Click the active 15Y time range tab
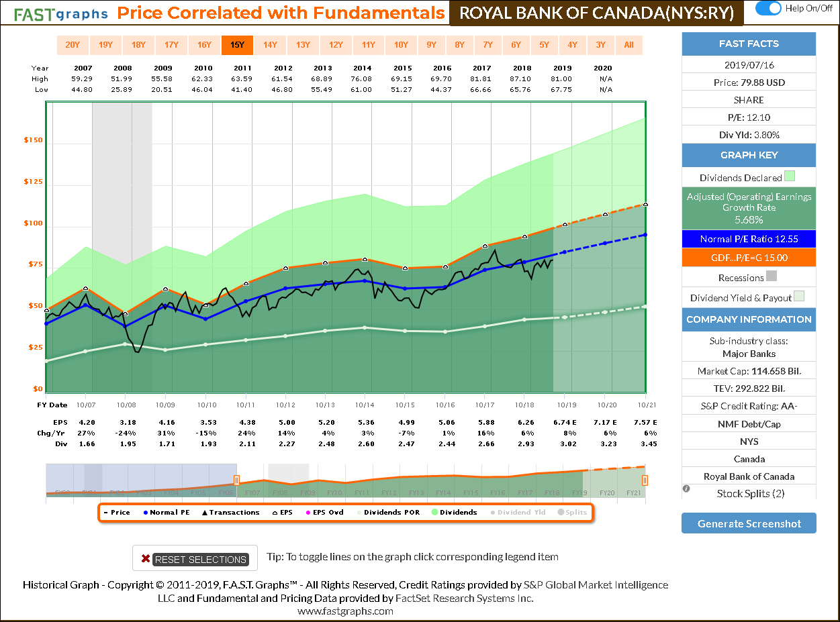The image size is (840, 622). (x=237, y=45)
